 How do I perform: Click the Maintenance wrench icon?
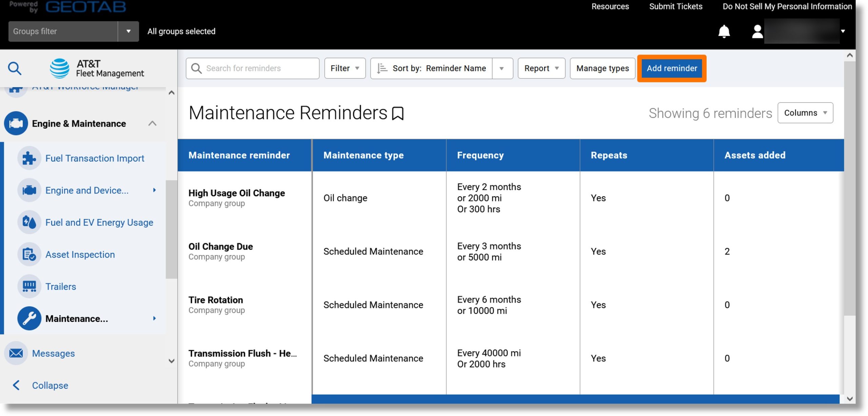tap(29, 319)
